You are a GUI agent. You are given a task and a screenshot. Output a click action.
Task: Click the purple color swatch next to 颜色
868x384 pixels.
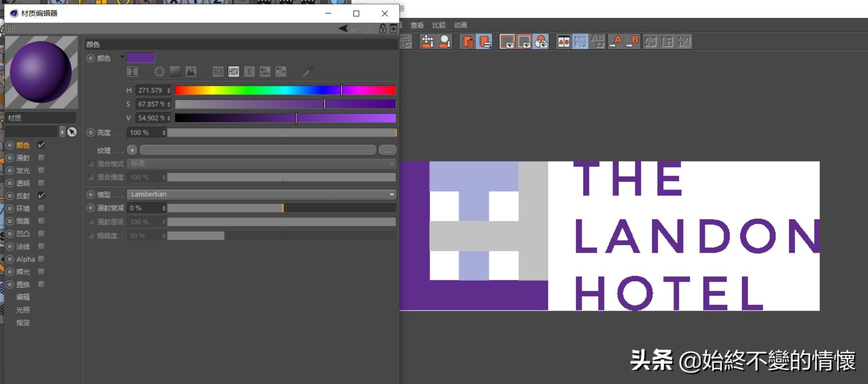coord(141,58)
